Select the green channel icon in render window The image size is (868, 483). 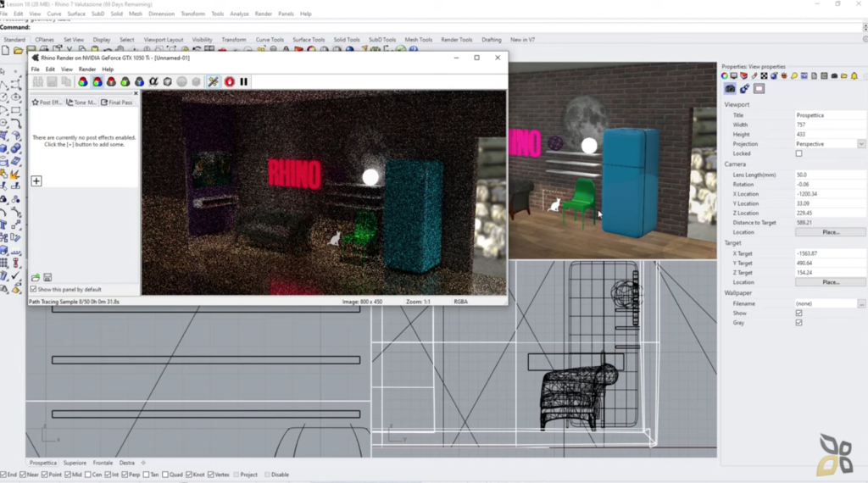click(125, 82)
